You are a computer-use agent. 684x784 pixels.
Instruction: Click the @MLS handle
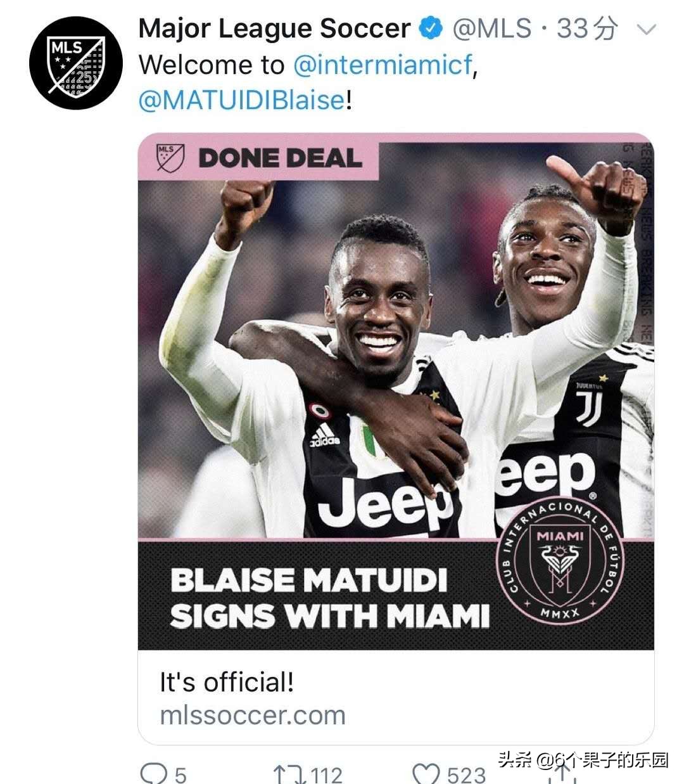[x=492, y=29]
